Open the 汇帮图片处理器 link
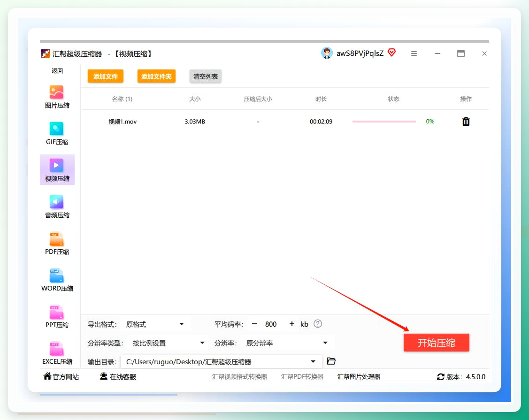Screen dimensions: 529x420 [359, 377]
